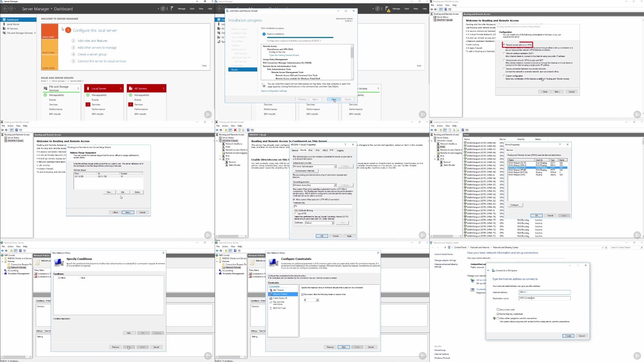Switch to General tab in SRV2016-1 Properties

(x=295, y=150)
